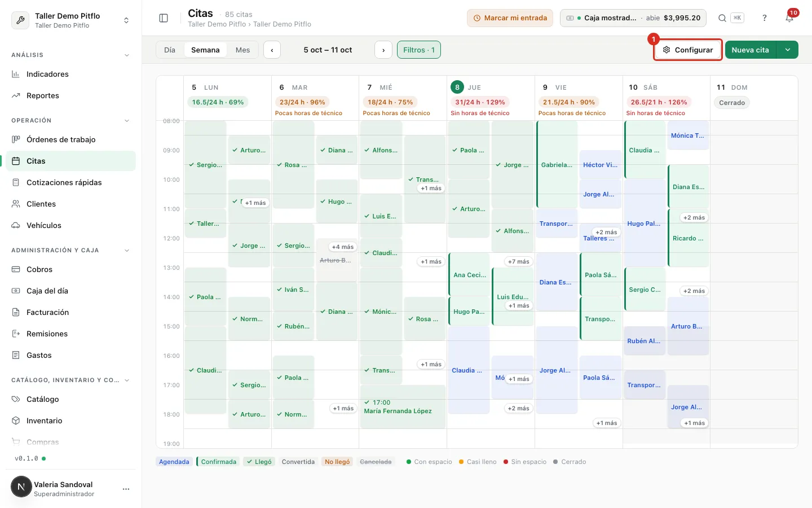Viewport: 812px width, 508px height.
Task: Open Valeria Sandoval user options menu
Action: click(126, 489)
